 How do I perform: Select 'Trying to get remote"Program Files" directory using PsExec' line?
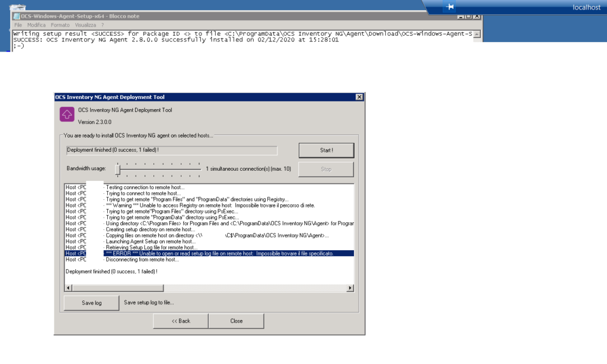[209, 212]
